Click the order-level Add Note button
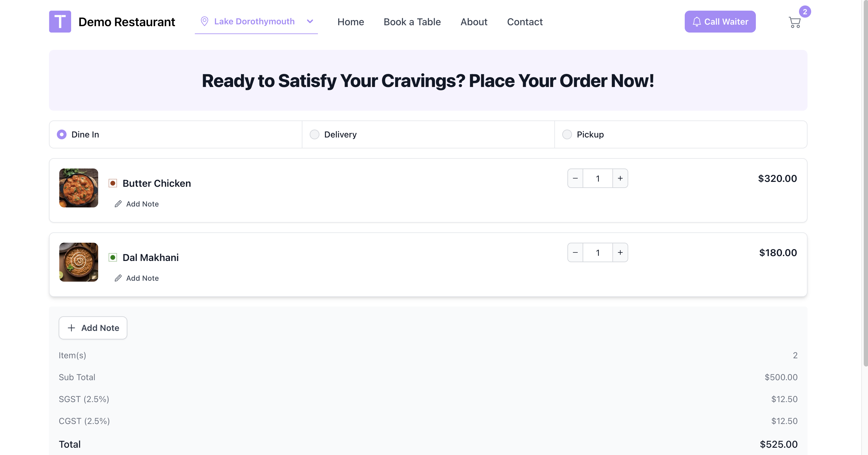 pyautogui.click(x=93, y=328)
